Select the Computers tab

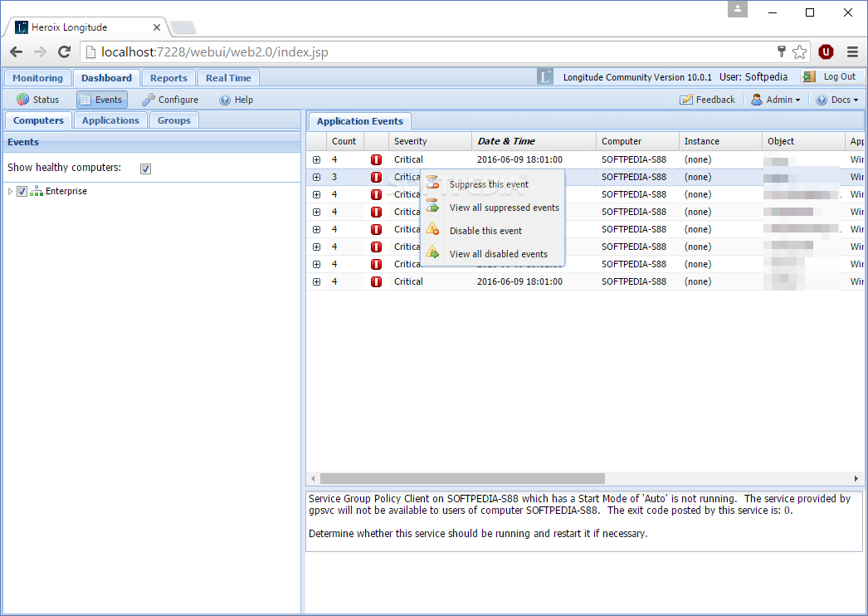(38, 120)
